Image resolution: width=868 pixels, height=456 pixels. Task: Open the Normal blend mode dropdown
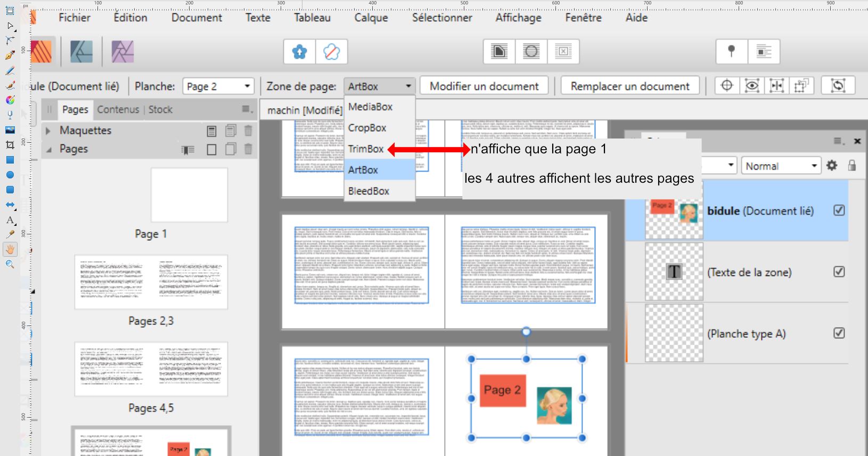click(781, 166)
